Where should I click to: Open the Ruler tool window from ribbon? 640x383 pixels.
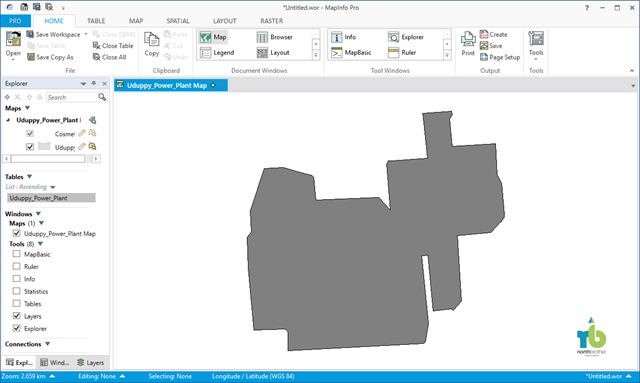tap(402, 53)
